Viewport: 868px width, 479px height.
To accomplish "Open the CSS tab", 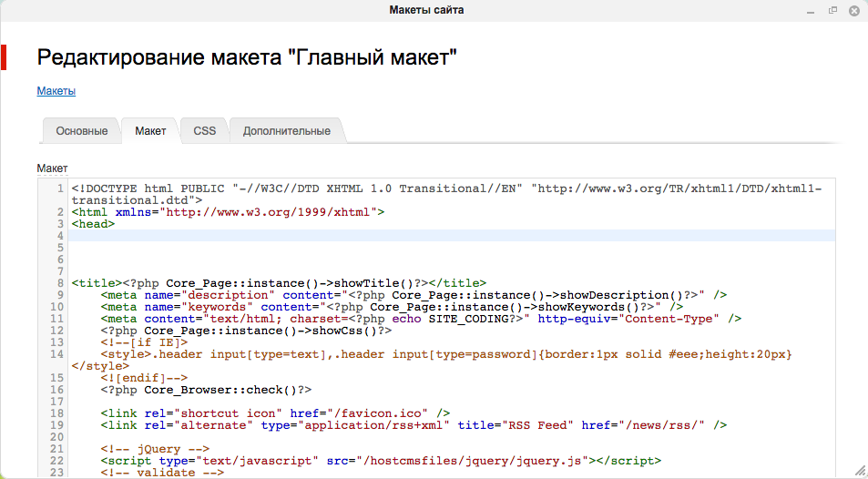I will [205, 131].
